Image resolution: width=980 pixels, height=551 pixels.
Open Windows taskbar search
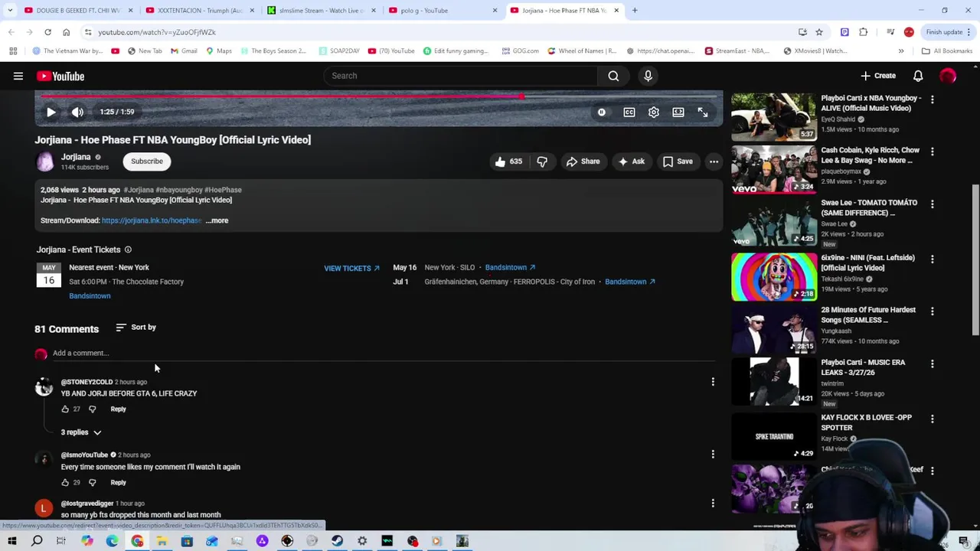[37, 541]
